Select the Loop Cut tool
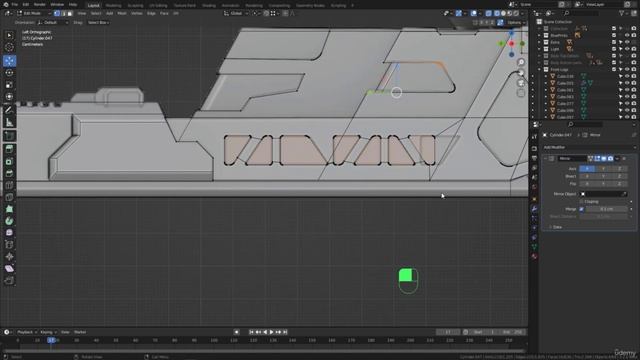This screenshot has height=360, width=640. tap(9, 185)
